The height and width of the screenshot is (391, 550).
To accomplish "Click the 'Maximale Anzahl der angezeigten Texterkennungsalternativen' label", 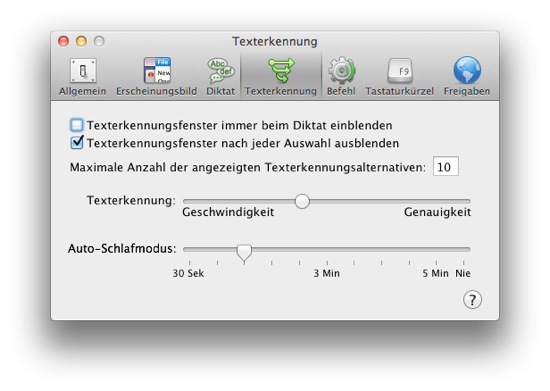I will 248,167.
